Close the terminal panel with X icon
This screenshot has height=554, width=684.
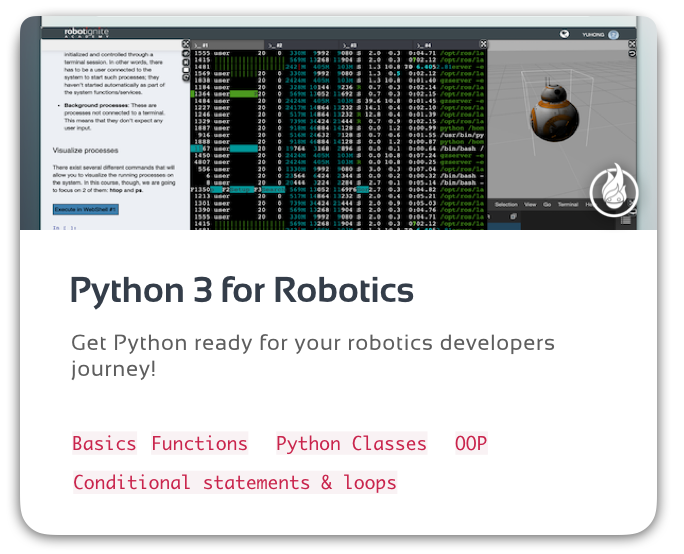(483, 44)
